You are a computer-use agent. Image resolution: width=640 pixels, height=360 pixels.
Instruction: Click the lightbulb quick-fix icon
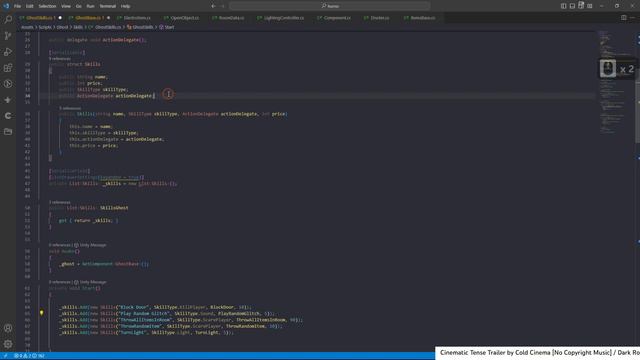(x=41, y=313)
